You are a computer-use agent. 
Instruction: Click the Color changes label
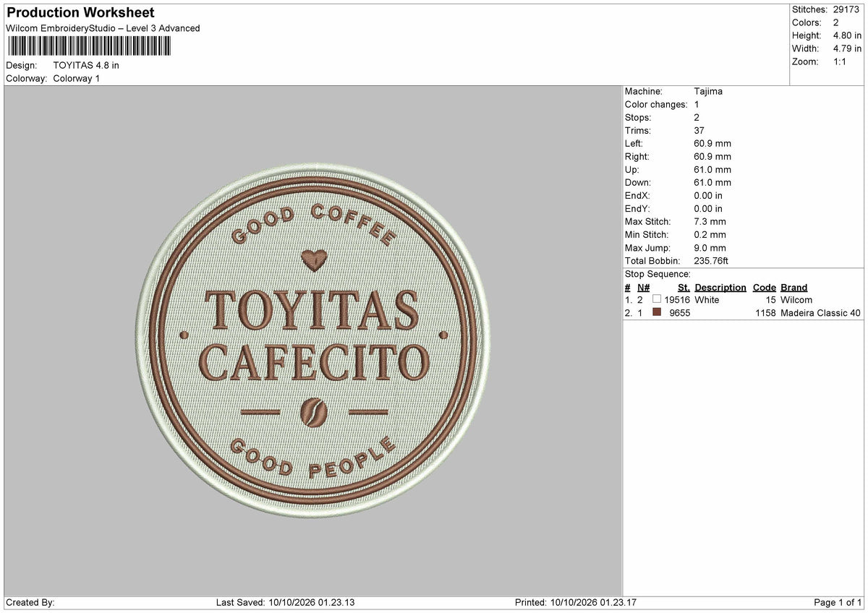(656, 104)
